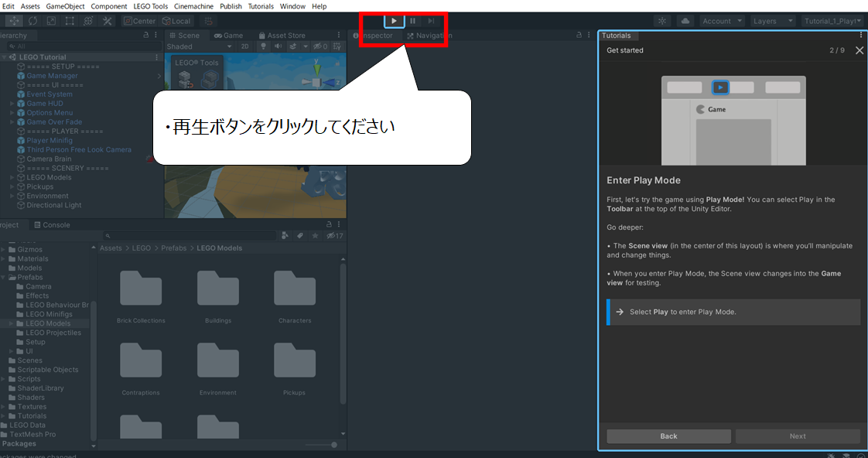The image size is (868, 458).
Task: Click the Next button in Tutorials
Action: (x=798, y=436)
